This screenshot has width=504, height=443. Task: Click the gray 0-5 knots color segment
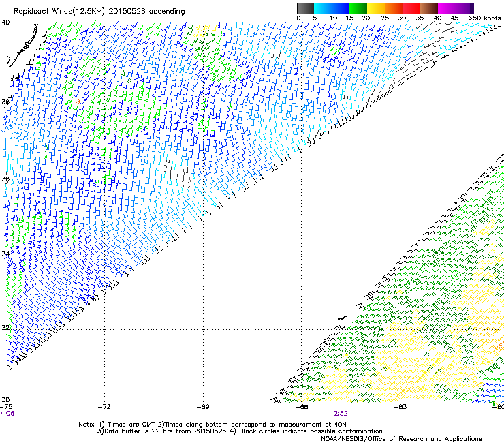(305, 8)
